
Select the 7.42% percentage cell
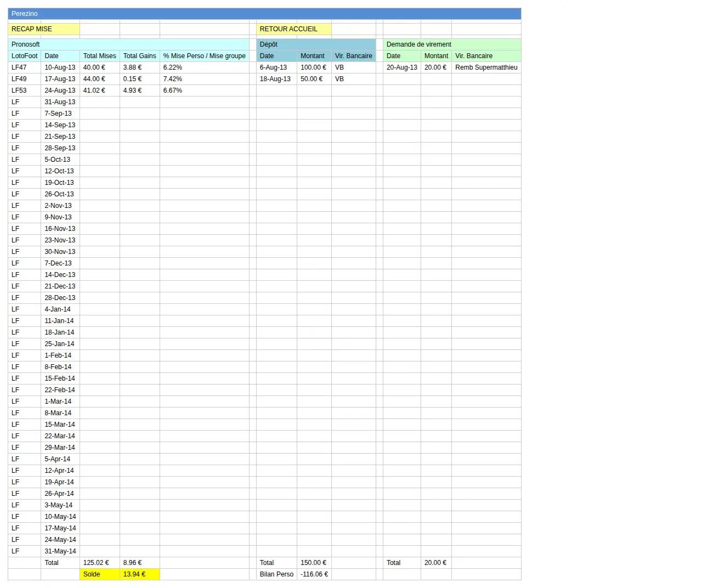(205, 79)
